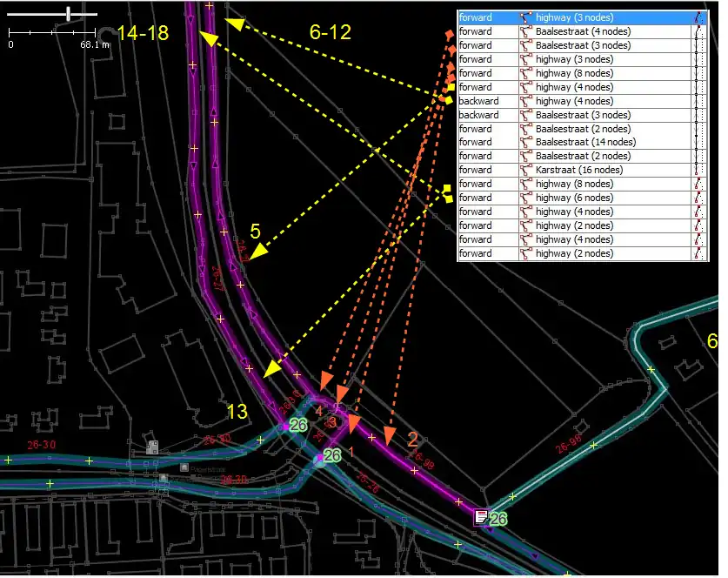
Task: Click the 26 badge near yellow label 13
Action: (297, 426)
